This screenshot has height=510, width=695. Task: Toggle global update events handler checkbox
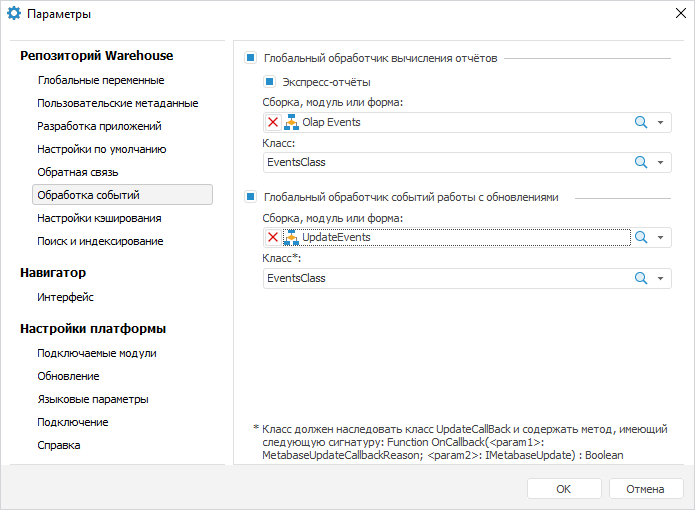tap(250, 197)
